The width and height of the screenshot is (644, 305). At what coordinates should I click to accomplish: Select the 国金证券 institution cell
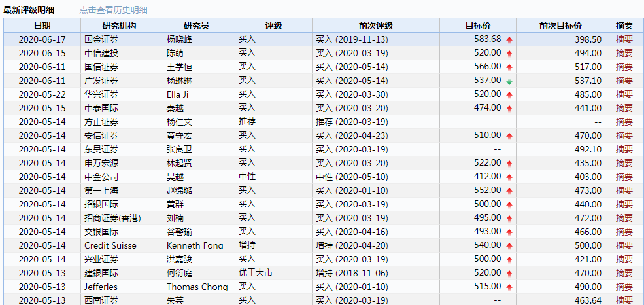tap(119, 39)
